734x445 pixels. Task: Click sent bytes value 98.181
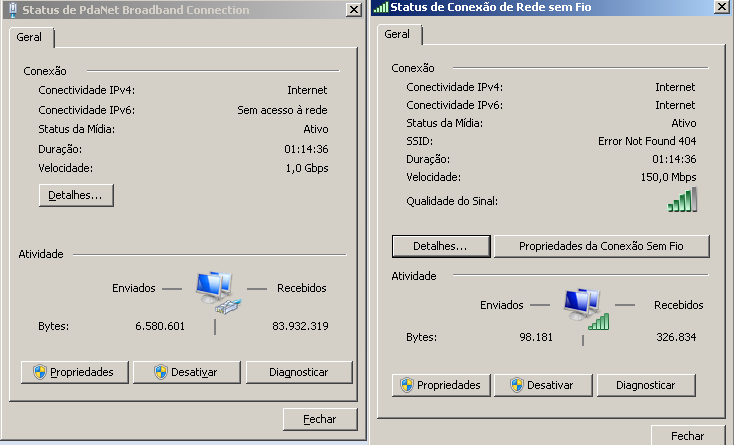point(536,337)
